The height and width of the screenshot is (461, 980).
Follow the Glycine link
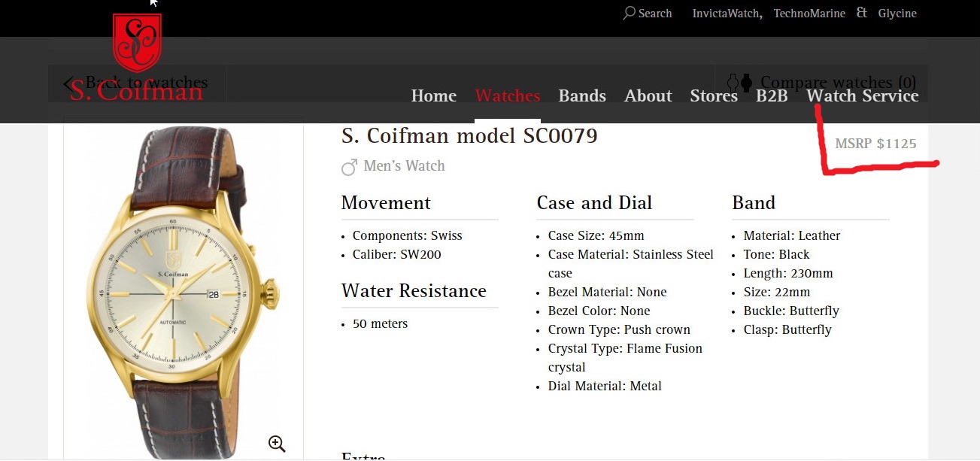[x=897, y=14]
